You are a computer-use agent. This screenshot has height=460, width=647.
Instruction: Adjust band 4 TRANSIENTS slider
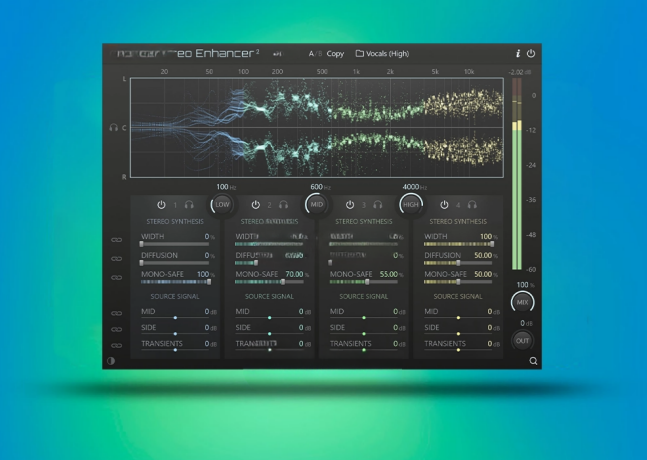point(458,350)
